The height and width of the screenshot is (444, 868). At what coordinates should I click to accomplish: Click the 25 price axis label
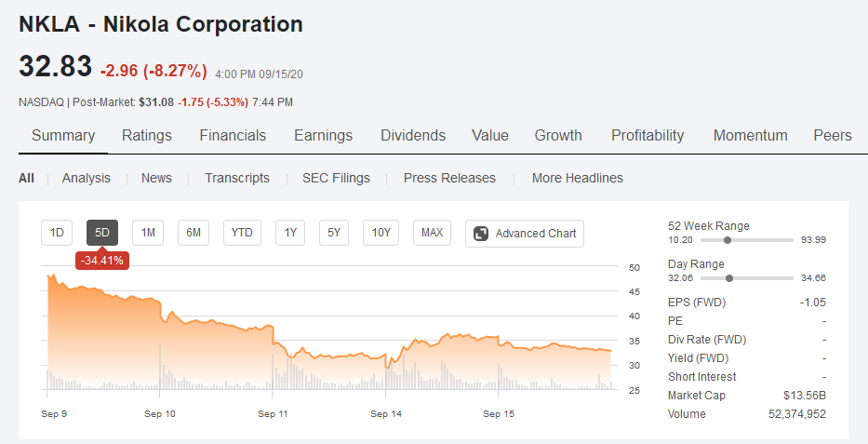click(634, 390)
